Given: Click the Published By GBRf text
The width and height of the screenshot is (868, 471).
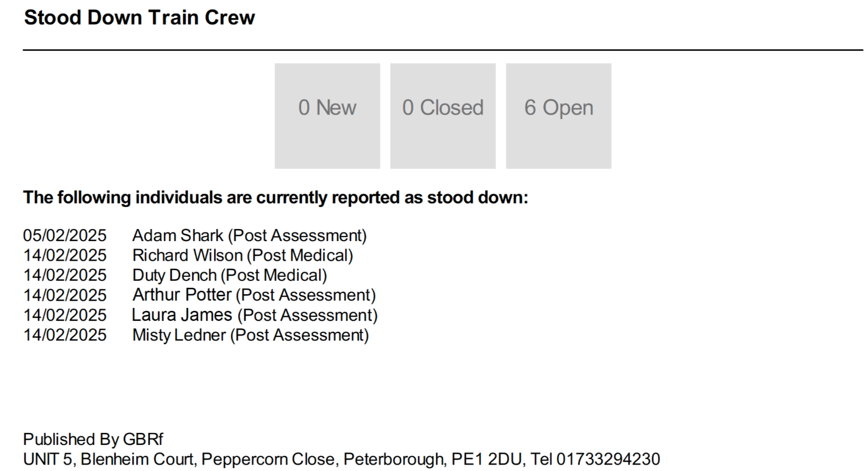Looking at the screenshot, I should point(93,439).
